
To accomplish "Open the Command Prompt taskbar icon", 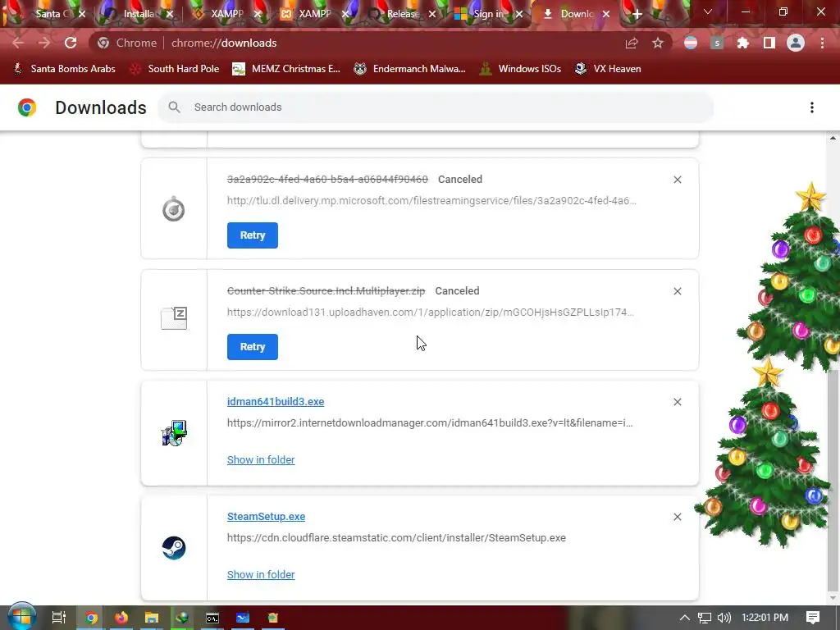I will (x=212, y=618).
